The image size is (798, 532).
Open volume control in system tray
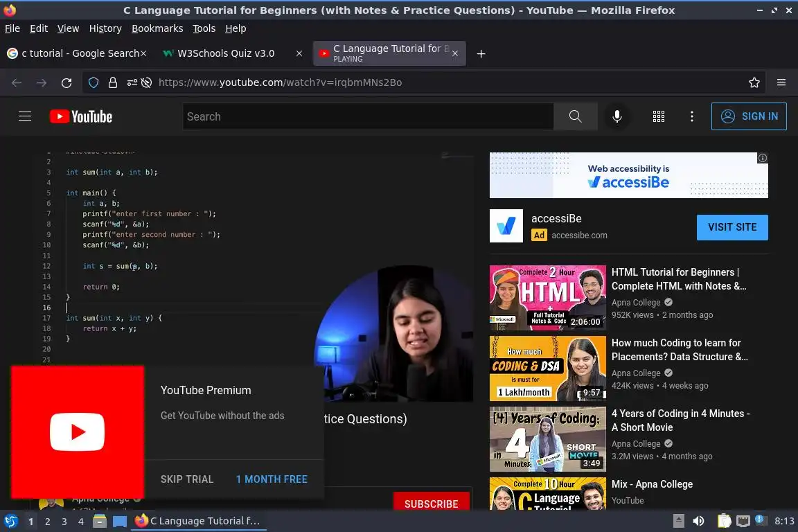click(x=698, y=521)
